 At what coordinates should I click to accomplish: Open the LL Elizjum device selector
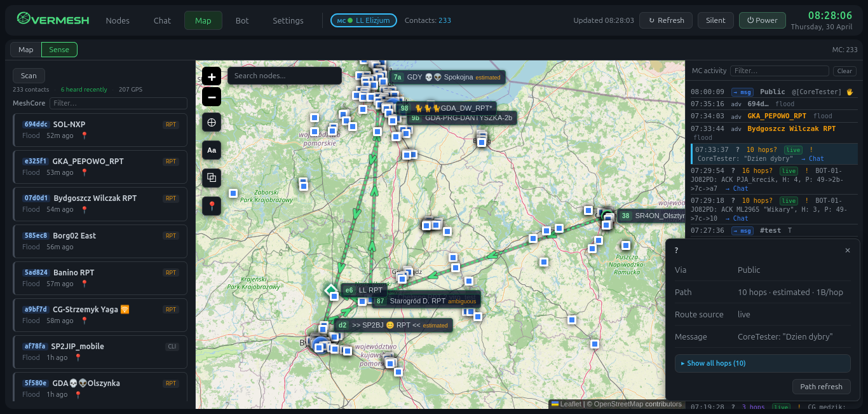[x=363, y=20]
